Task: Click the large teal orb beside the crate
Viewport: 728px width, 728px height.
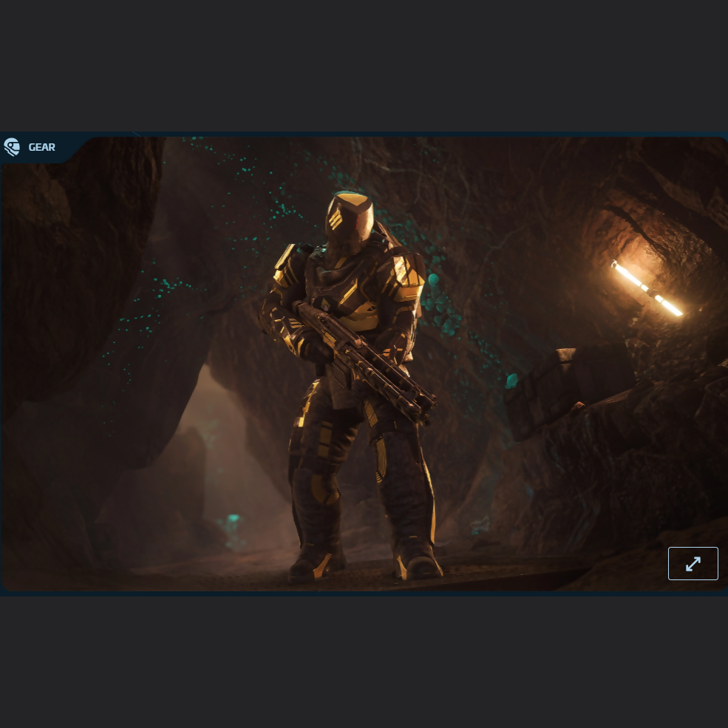Action: click(x=511, y=381)
